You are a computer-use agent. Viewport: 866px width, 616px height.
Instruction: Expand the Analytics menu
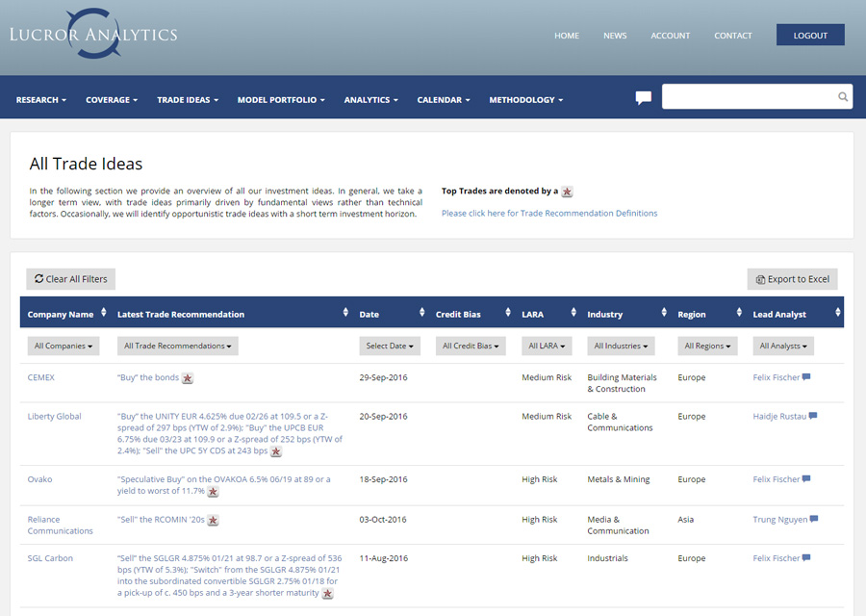coord(371,100)
